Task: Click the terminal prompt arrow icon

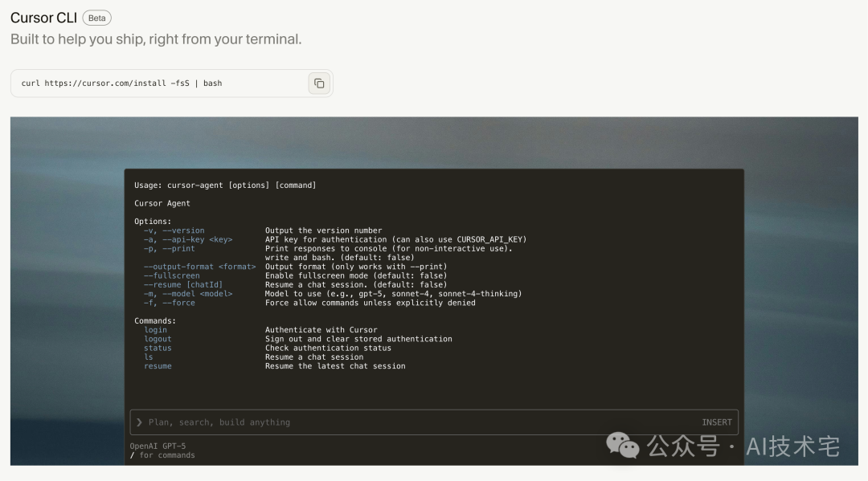Action: point(140,422)
